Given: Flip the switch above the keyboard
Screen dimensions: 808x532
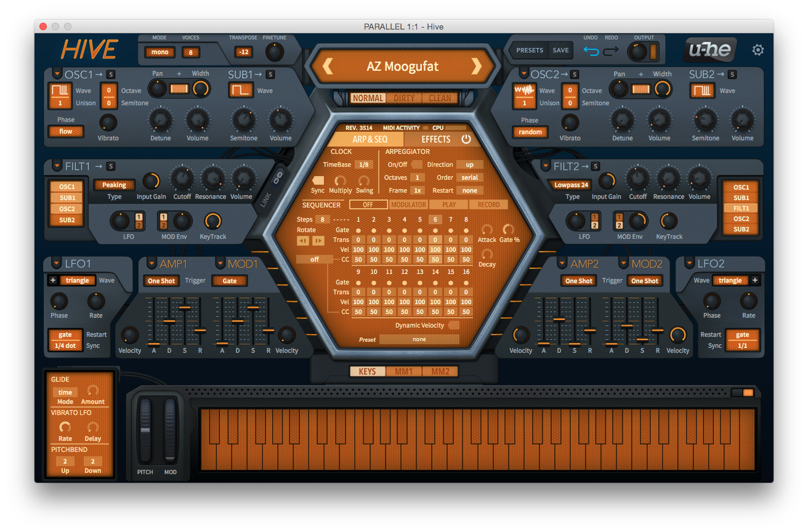Looking at the screenshot, I should click(x=743, y=393).
